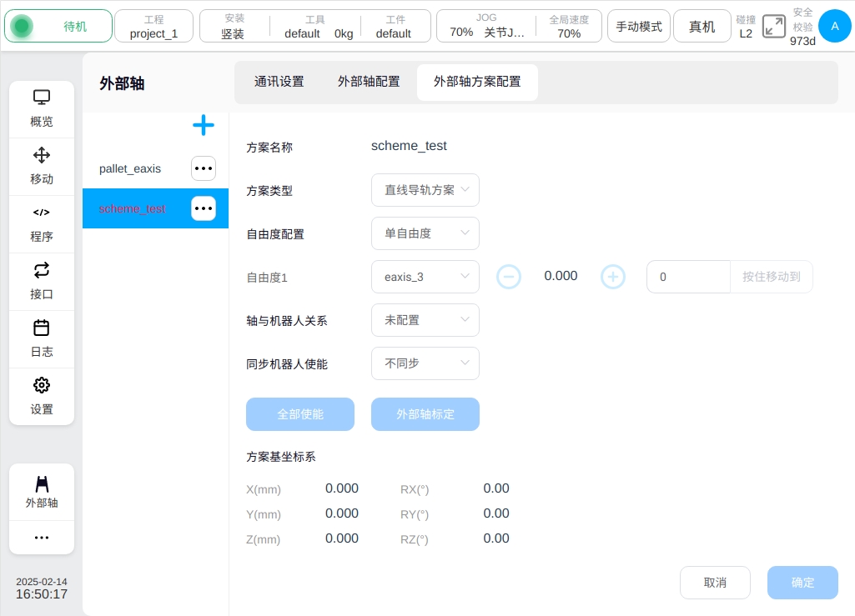The image size is (855, 616).
Task: Cancel with the 取消 button
Action: coord(716,583)
